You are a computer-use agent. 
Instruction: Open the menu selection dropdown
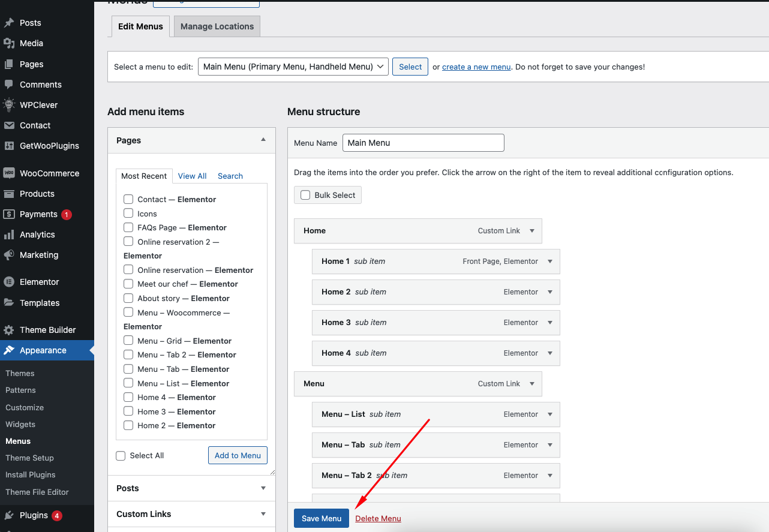(x=293, y=67)
